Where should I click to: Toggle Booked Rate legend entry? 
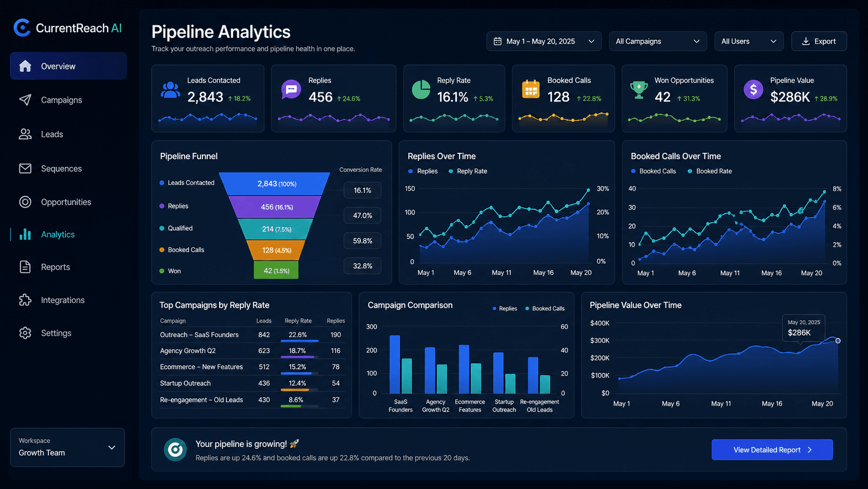tap(710, 171)
